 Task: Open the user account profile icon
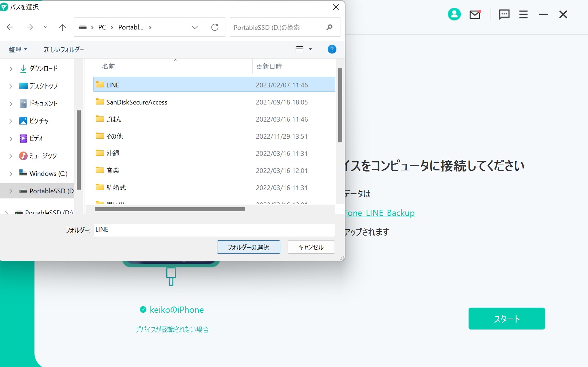454,15
